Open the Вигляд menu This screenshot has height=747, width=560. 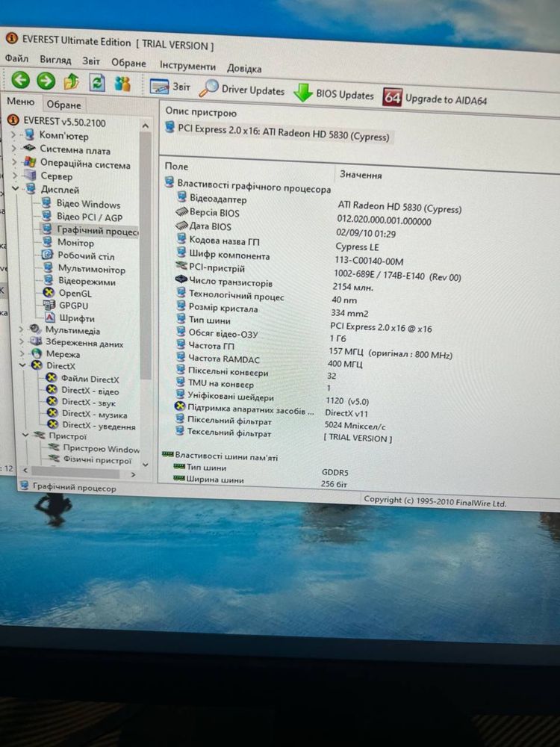click(55, 60)
